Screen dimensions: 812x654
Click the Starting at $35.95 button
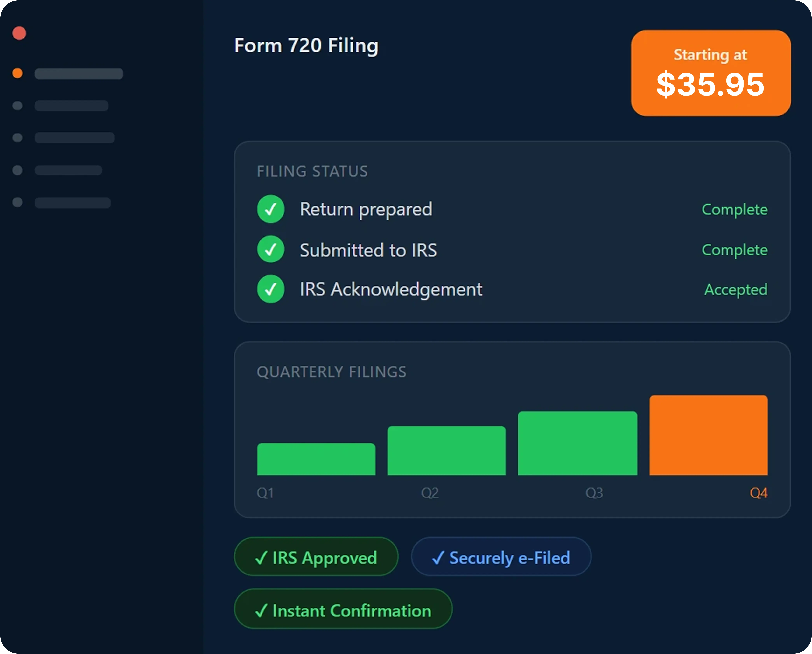point(711,73)
